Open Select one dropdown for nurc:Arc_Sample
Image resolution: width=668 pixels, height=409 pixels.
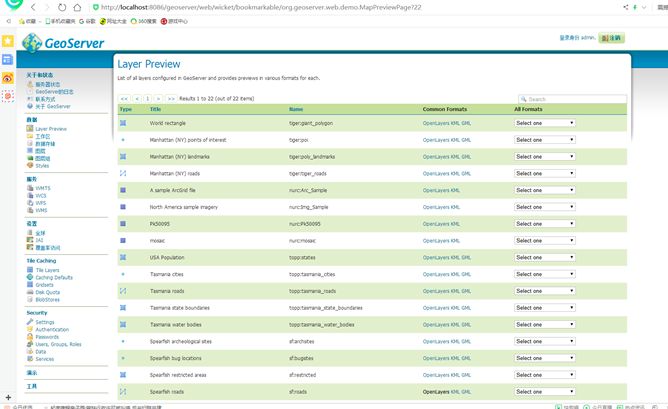(x=544, y=190)
